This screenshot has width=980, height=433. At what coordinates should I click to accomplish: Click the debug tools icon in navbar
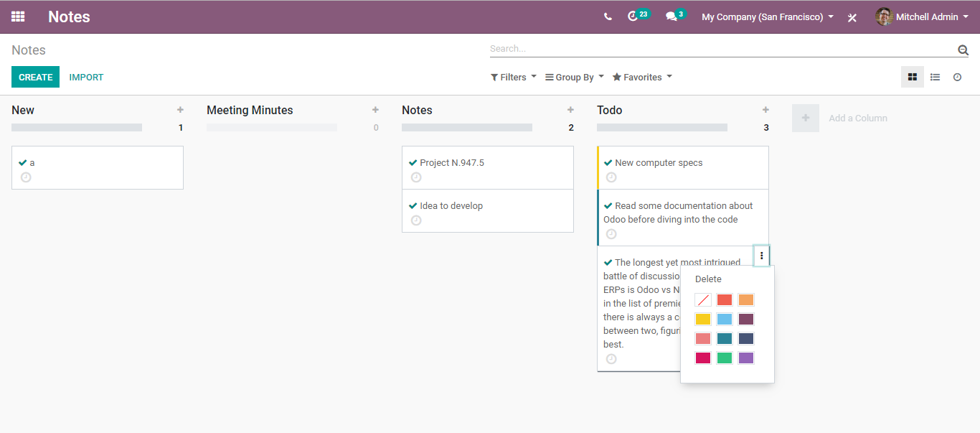[x=852, y=17]
